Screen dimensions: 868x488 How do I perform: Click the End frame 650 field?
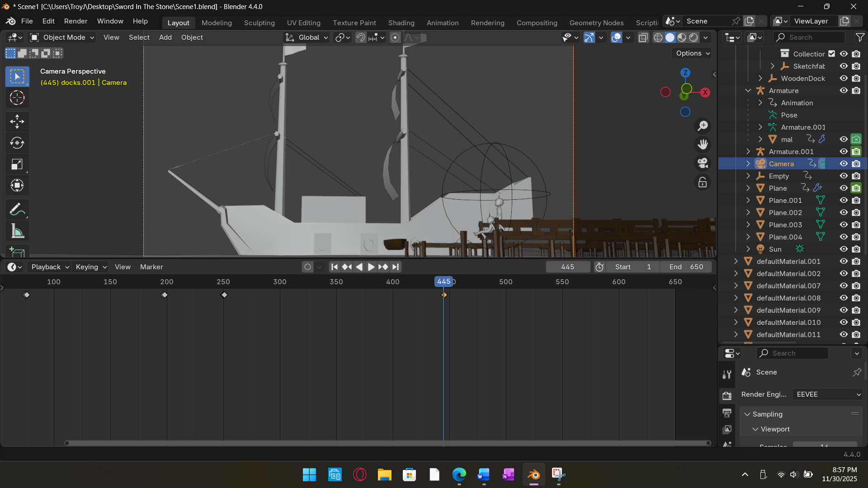tap(686, 267)
